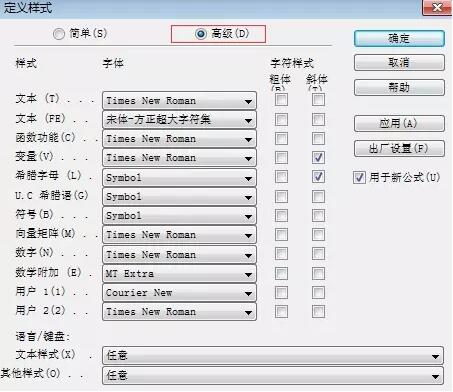Enable bold for 文本(FE) row
Screen dimensions: 453x392
281,119
